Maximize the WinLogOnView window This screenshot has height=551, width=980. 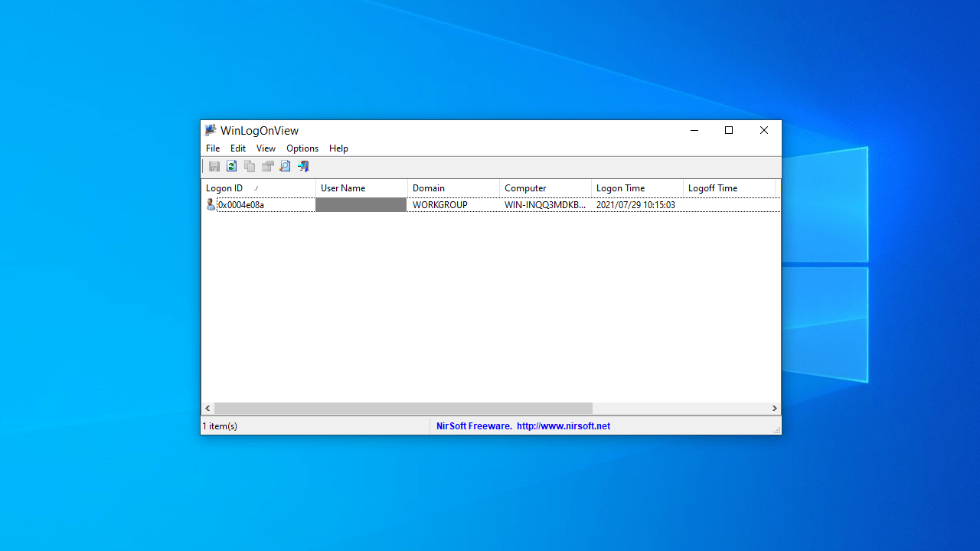[729, 131]
